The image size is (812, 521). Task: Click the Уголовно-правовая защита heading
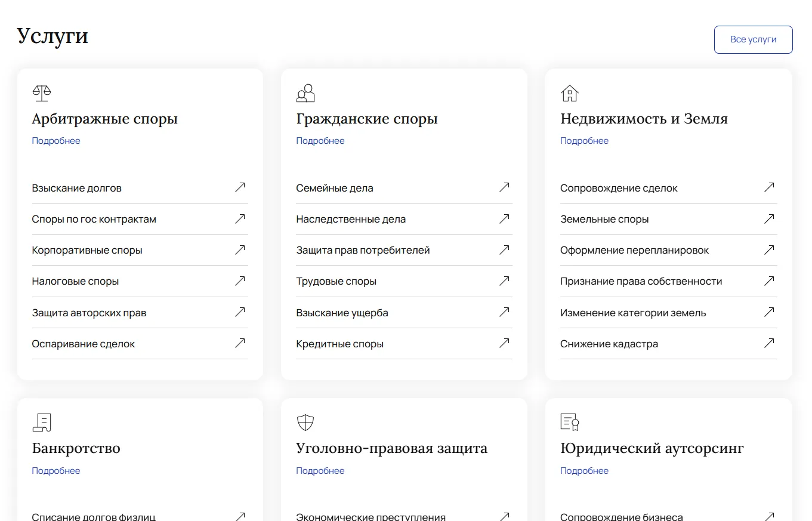392,448
